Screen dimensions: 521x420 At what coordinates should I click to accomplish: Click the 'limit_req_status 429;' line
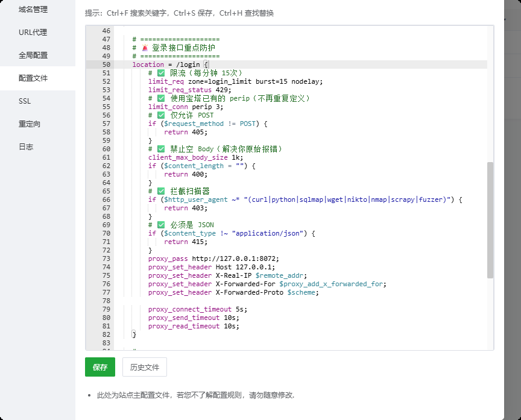190,90
